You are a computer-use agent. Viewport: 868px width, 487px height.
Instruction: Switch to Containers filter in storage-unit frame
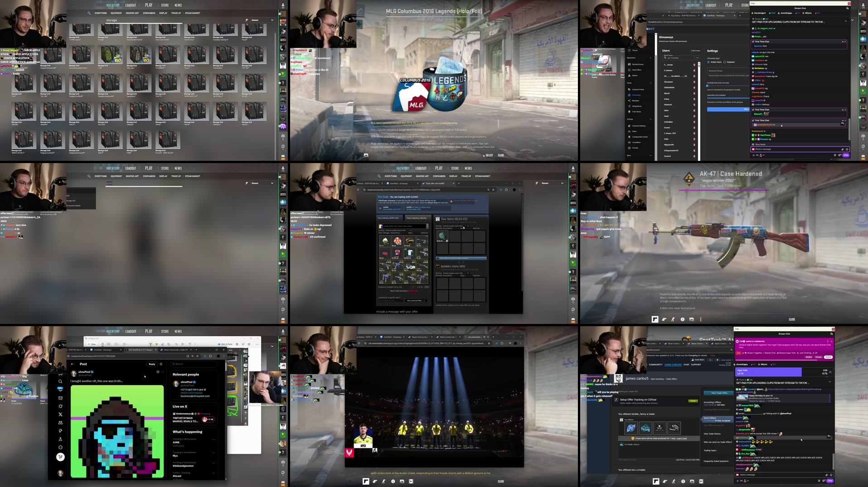[149, 13]
